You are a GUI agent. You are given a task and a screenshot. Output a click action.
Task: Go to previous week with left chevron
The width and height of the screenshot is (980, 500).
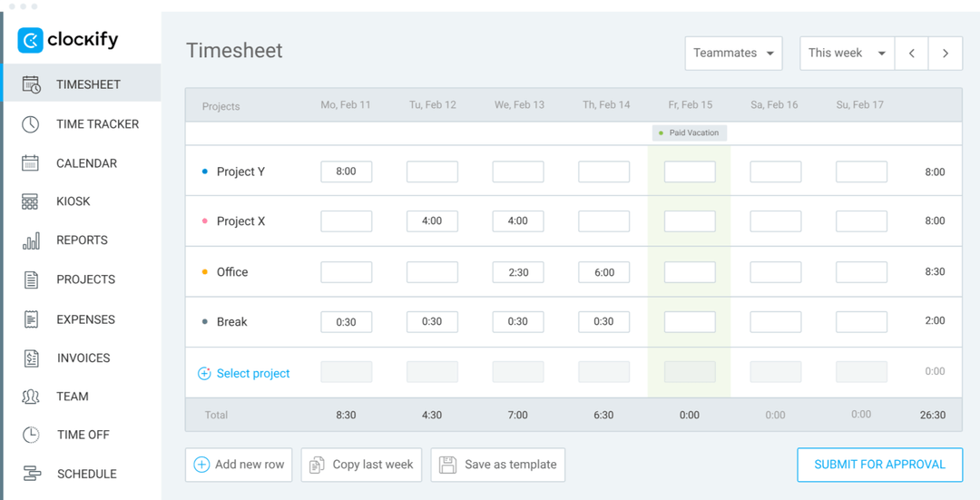tap(912, 54)
